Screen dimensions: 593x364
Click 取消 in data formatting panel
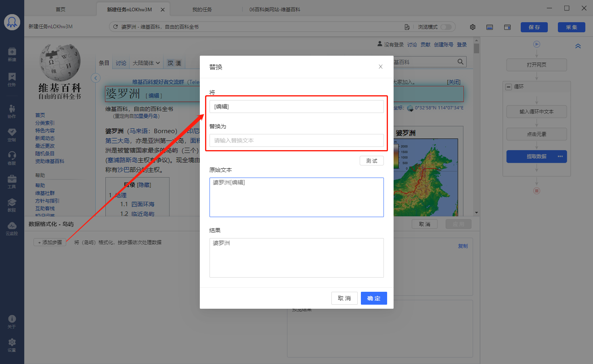[425, 224]
